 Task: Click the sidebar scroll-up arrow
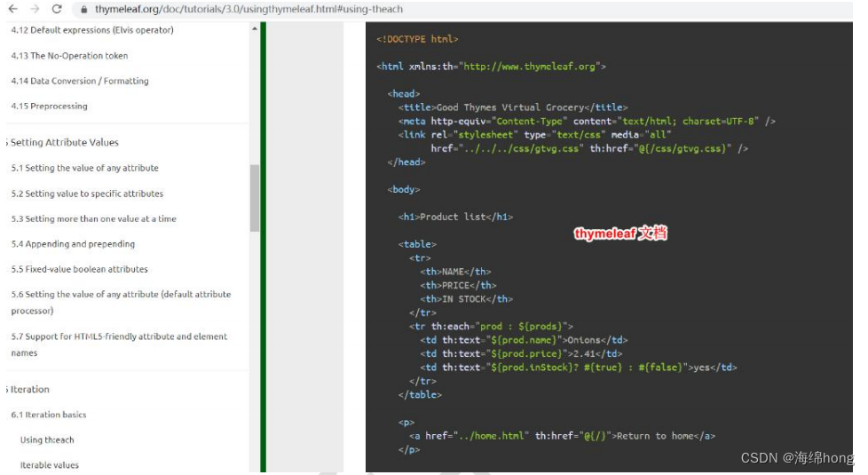tap(255, 28)
